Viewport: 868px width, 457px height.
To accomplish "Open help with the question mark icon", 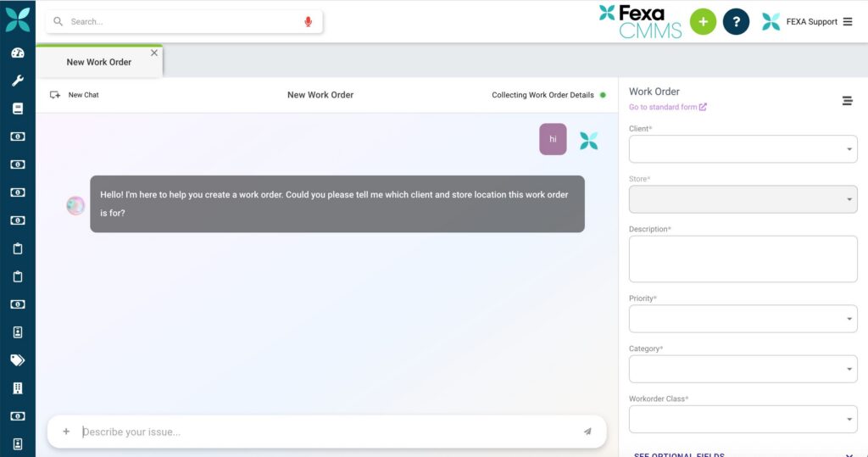I will 736,21.
